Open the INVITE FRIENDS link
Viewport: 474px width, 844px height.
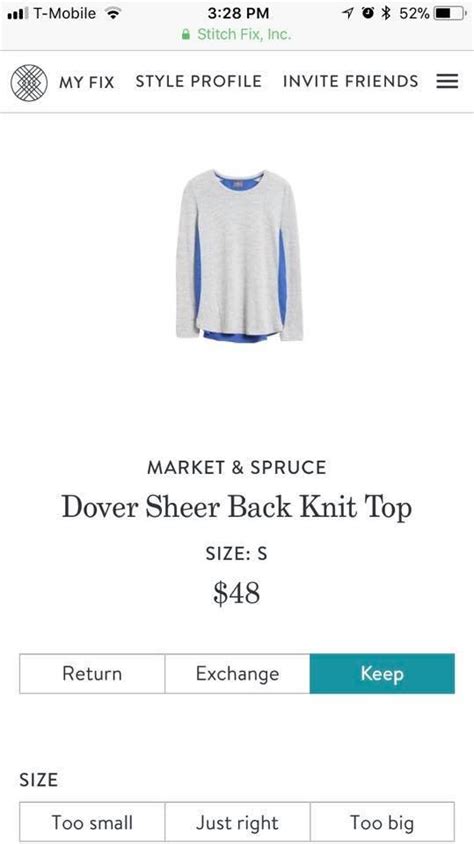(x=351, y=81)
